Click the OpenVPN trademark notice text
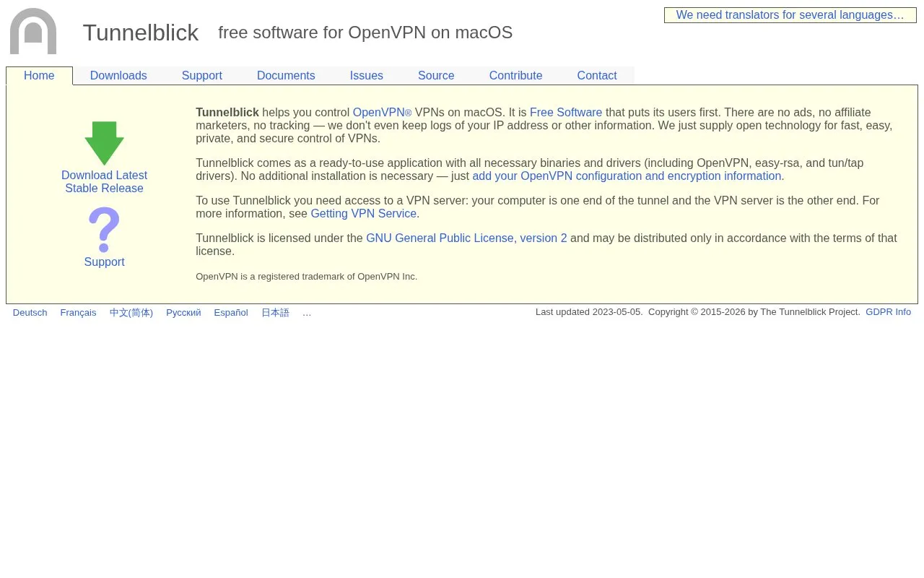This screenshot has width=924, height=578. click(306, 277)
